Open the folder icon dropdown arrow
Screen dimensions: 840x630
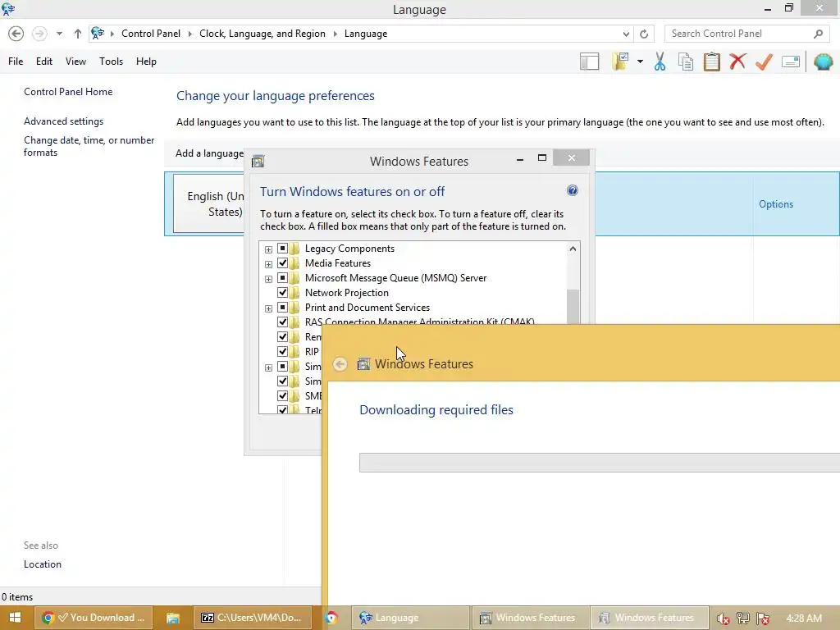[x=640, y=62]
